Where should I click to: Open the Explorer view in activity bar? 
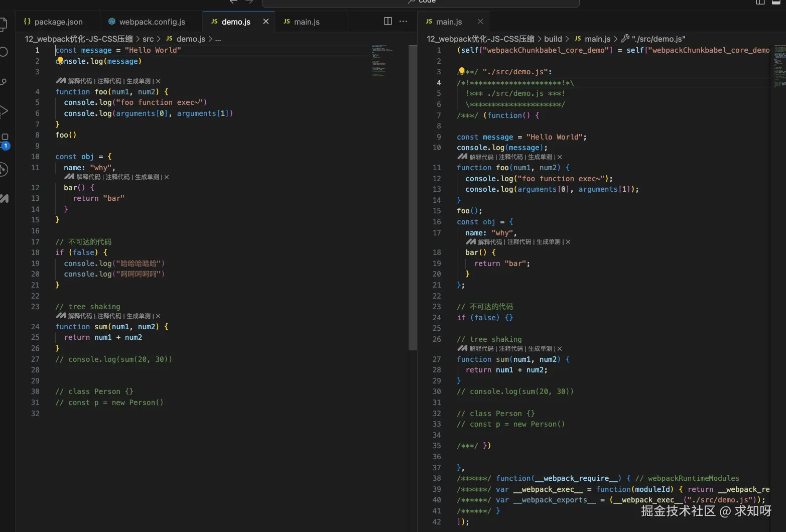pyautogui.click(x=4, y=24)
